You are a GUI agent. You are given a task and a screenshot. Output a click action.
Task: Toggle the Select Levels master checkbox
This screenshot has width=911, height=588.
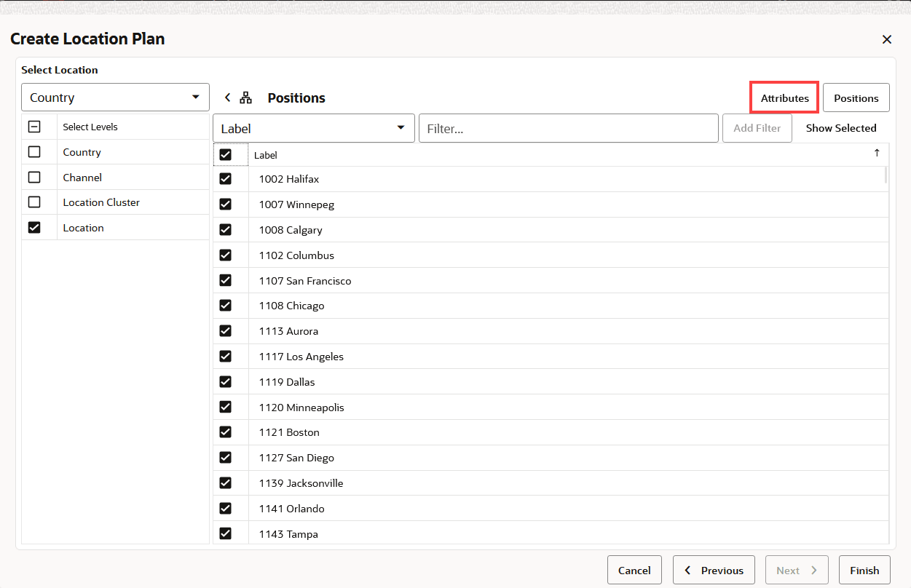tap(34, 126)
